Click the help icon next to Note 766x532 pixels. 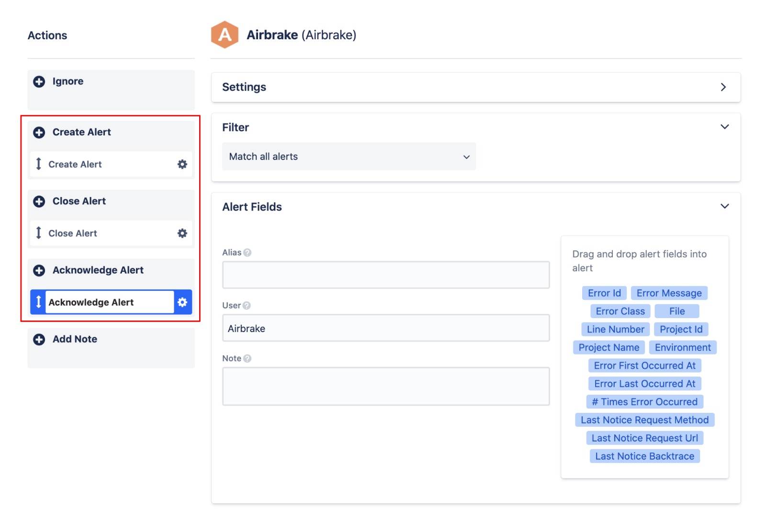[x=247, y=358]
